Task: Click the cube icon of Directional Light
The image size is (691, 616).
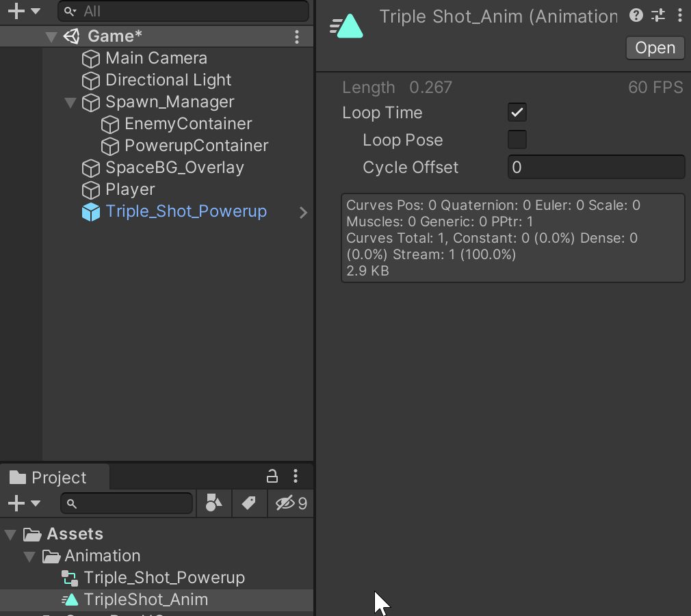Action: (x=91, y=81)
